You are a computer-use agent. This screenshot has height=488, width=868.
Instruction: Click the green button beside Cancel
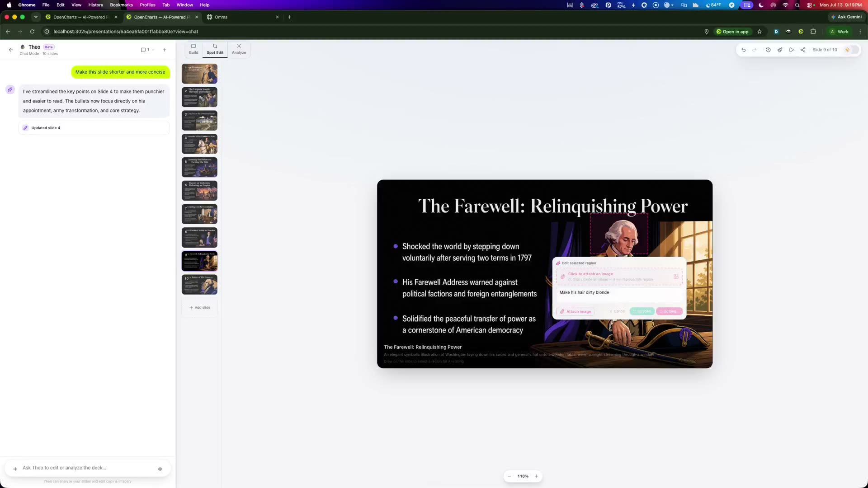642,311
